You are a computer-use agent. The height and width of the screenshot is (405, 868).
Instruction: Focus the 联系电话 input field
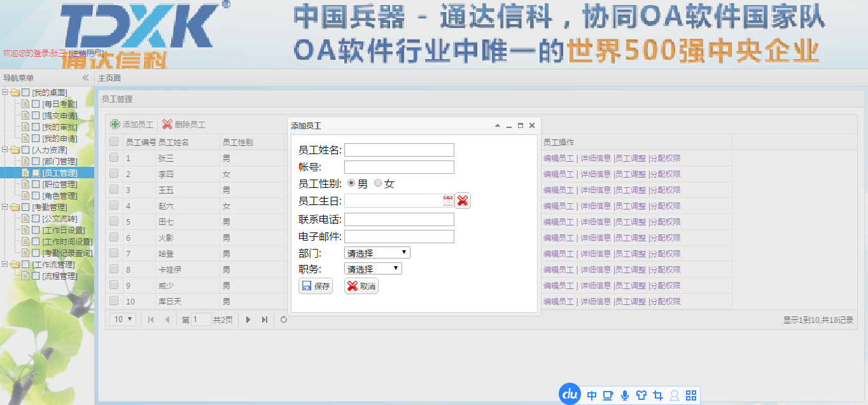[399, 219]
